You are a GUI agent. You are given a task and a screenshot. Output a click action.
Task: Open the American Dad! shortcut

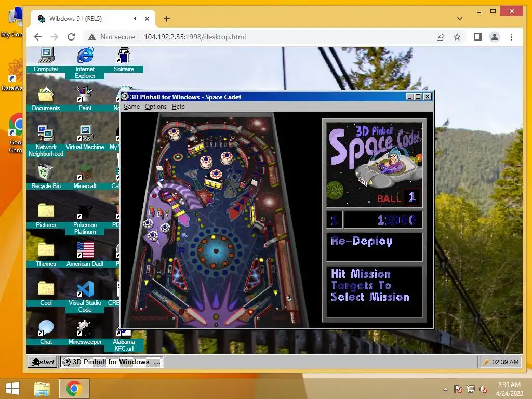point(85,255)
